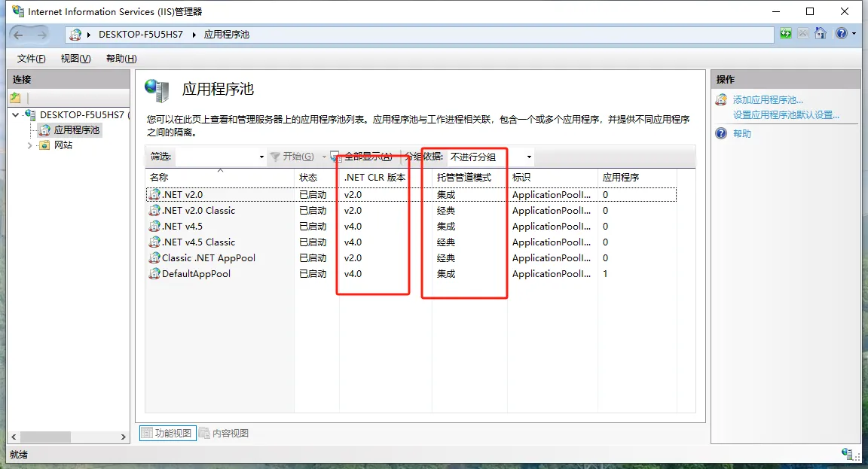The height and width of the screenshot is (469, 868).
Task: Click the 全部显示 show all toolbar button
Action: pyautogui.click(x=362, y=157)
